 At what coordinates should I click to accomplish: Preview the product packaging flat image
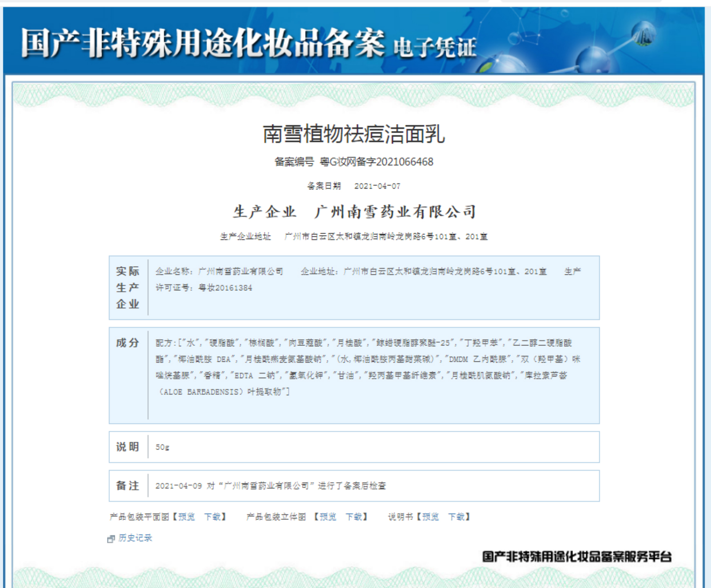[187, 517]
